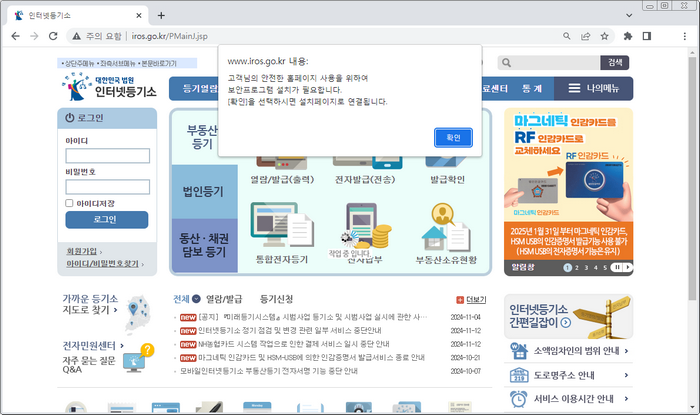This screenshot has width=700, height=415.
Task: Go to banner slide 3
Action: coord(586,268)
